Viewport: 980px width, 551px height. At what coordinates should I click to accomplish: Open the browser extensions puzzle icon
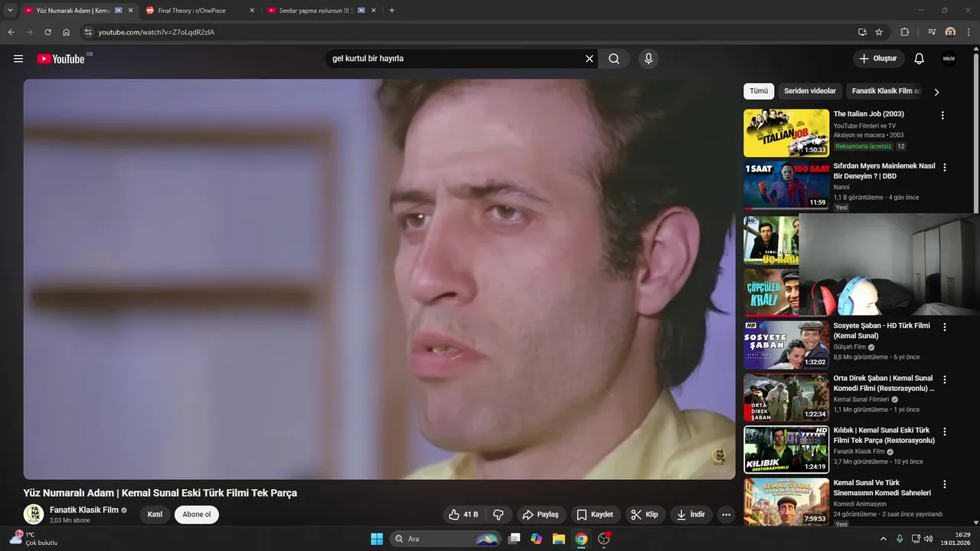(904, 32)
